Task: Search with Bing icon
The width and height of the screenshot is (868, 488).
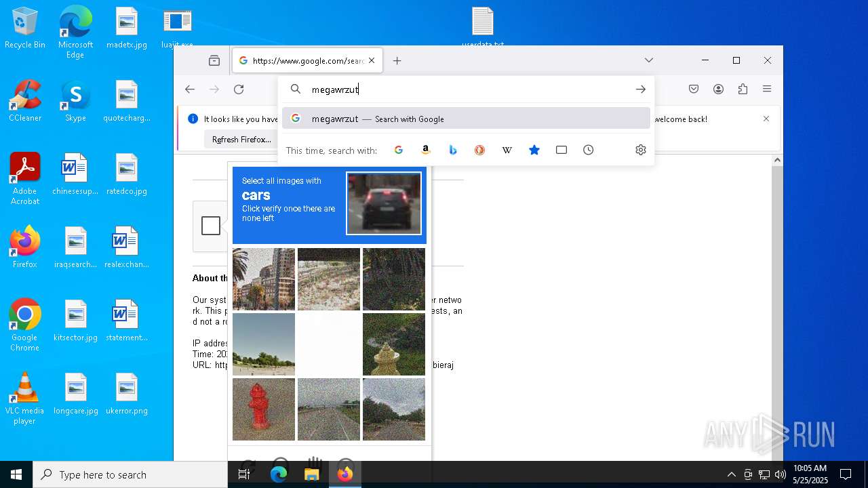Action: pos(453,150)
